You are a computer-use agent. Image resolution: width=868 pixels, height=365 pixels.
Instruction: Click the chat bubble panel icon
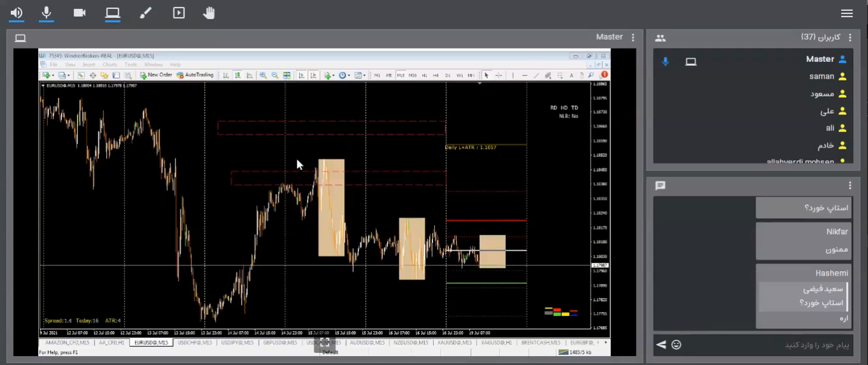[x=660, y=186]
